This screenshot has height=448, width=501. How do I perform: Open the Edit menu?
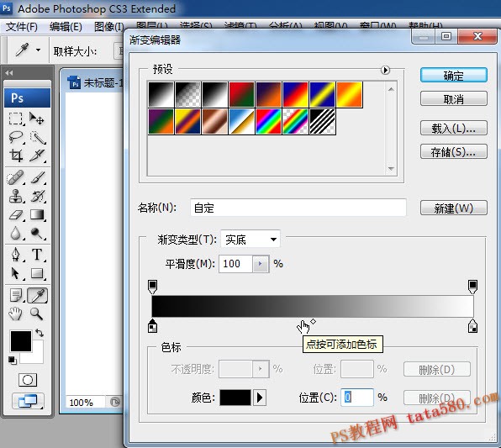point(66,27)
